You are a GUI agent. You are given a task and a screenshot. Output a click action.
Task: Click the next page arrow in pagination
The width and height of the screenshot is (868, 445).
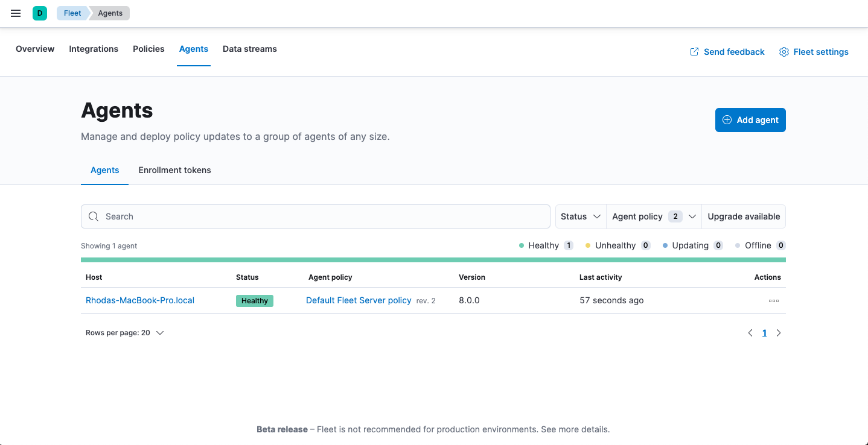778,332
